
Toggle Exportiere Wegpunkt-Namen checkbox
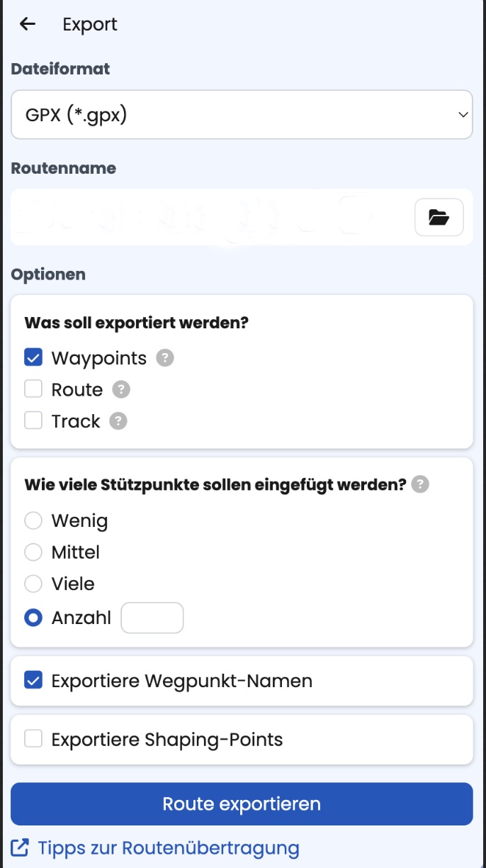(x=33, y=681)
